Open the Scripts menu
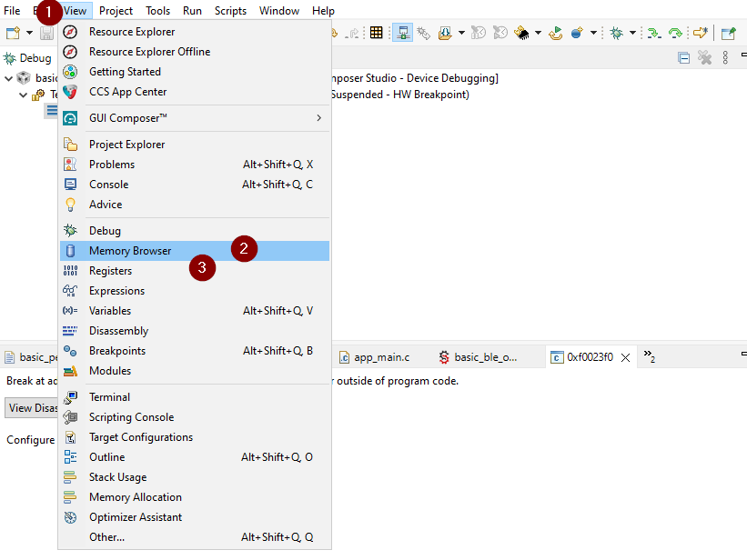Screen dimensions: 747x560 click(x=230, y=11)
